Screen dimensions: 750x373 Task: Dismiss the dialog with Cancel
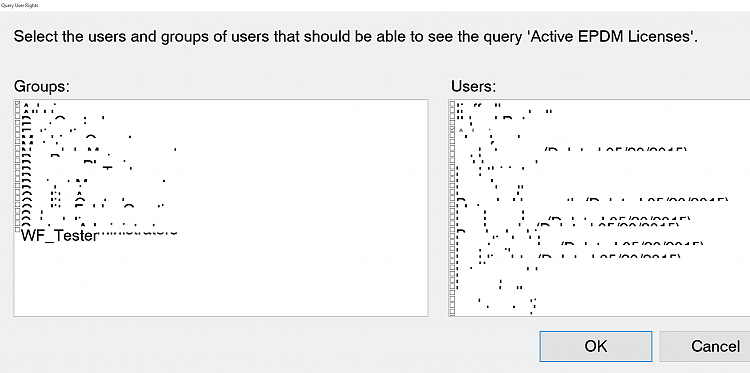coord(715,346)
